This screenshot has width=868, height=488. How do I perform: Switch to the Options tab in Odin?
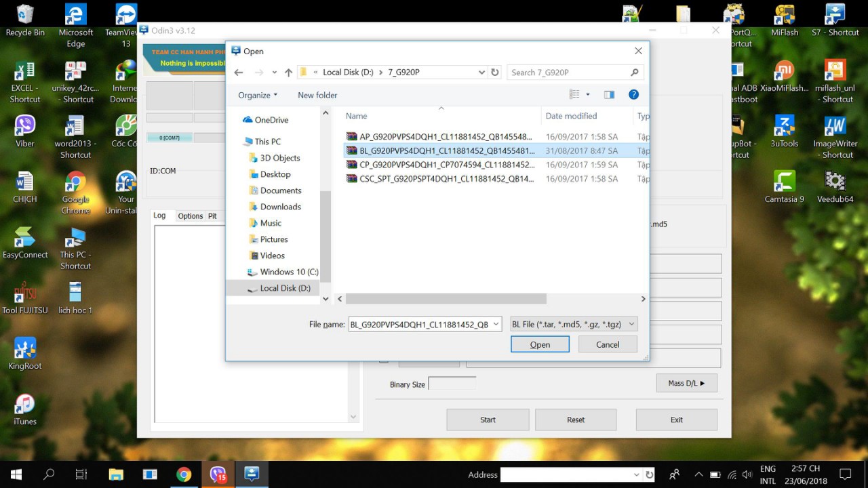pos(190,216)
